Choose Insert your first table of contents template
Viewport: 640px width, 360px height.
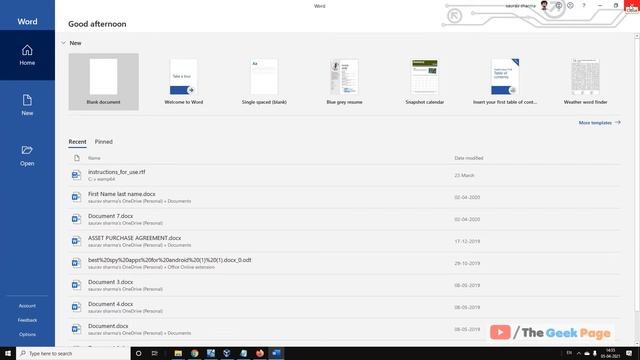pos(505,82)
